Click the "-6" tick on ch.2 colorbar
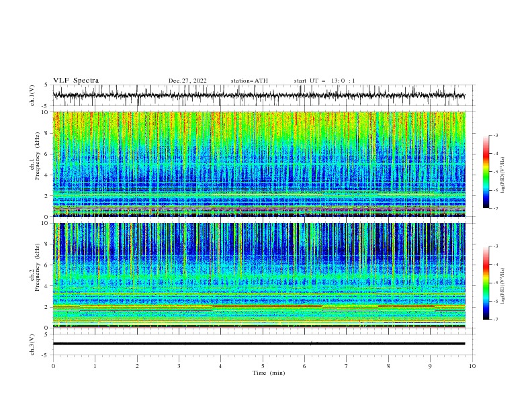532x411 pixels. pyautogui.click(x=496, y=301)
